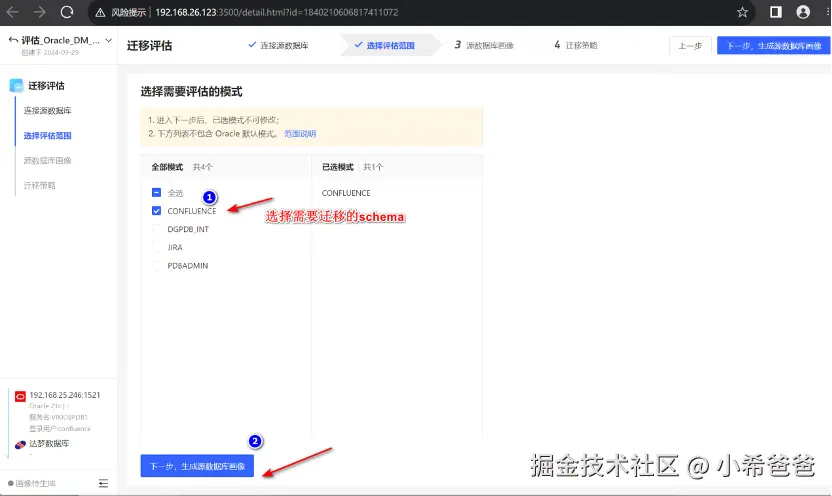This screenshot has height=496, width=832.
Task: Click the security risk warning triangle icon
Action: (x=100, y=12)
